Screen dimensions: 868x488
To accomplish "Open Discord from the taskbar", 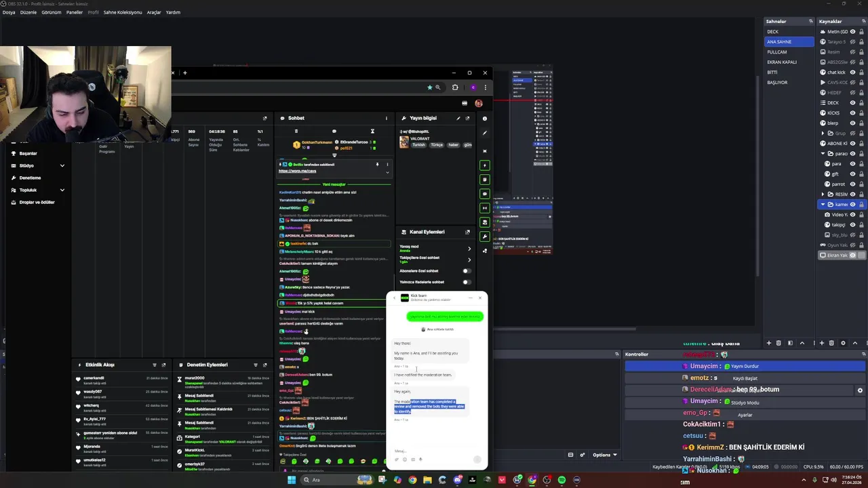I will [x=458, y=480].
